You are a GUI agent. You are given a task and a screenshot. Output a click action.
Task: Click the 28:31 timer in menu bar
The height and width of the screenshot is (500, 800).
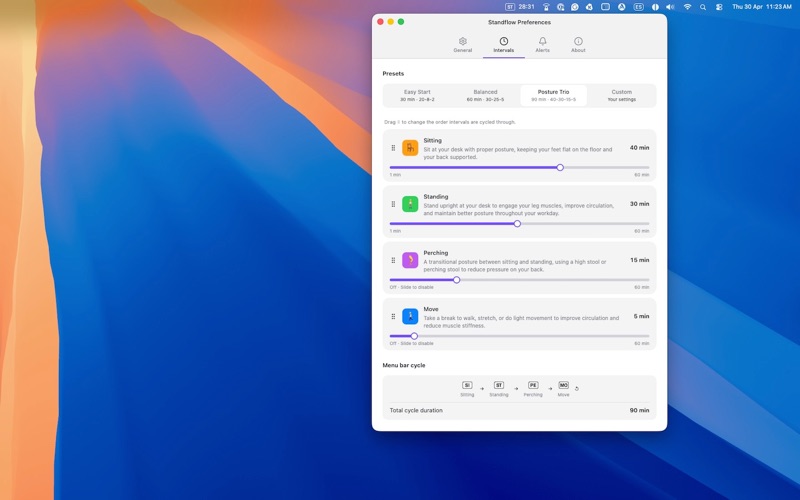tap(526, 7)
